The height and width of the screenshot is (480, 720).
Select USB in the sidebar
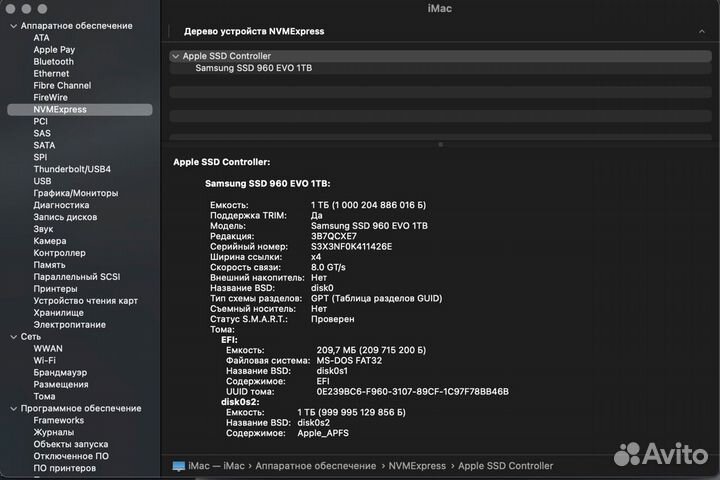pyautogui.click(x=42, y=181)
